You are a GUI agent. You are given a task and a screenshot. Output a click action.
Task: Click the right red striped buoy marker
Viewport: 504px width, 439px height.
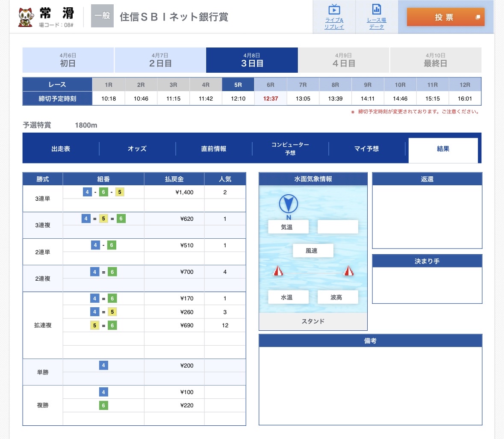(349, 271)
